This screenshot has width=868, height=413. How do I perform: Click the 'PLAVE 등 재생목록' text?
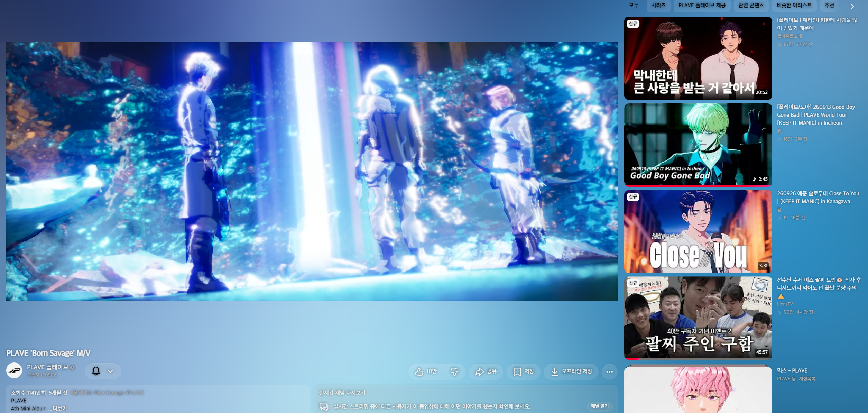796,379
